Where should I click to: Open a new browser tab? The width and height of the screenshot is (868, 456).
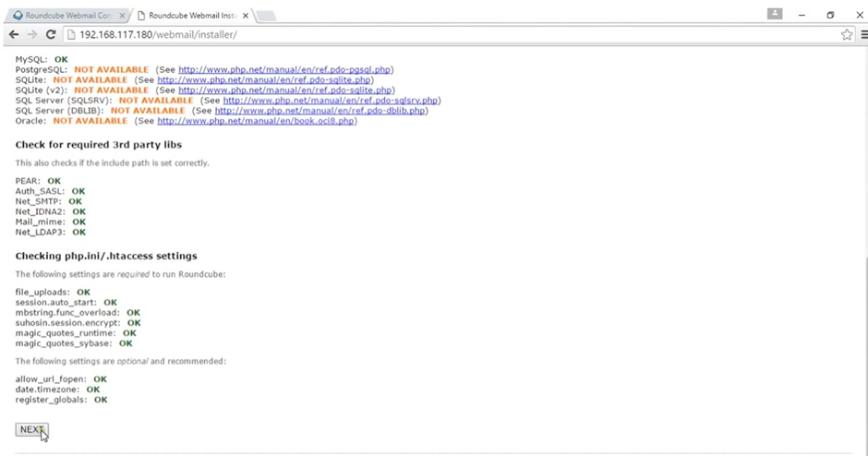tap(265, 16)
